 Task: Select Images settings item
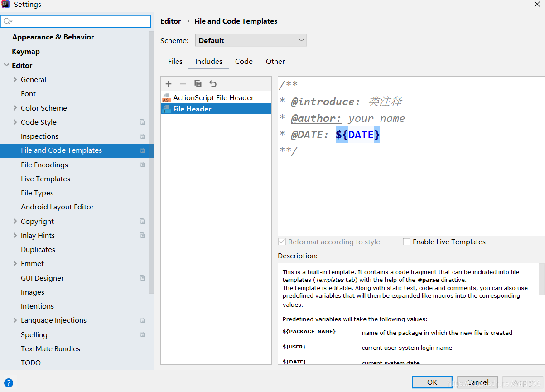[x=33, y=292]
